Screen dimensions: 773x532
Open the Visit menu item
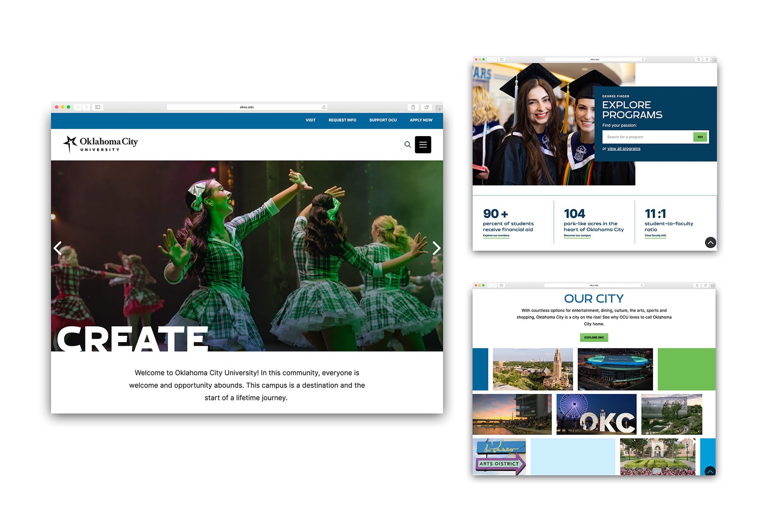coord(310,120)
